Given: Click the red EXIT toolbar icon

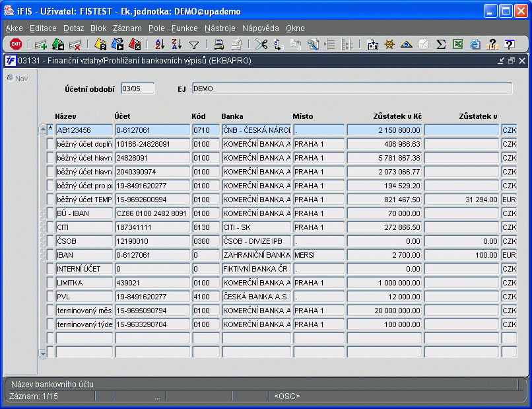Looking at the screenshot, I should click(16, 44).
